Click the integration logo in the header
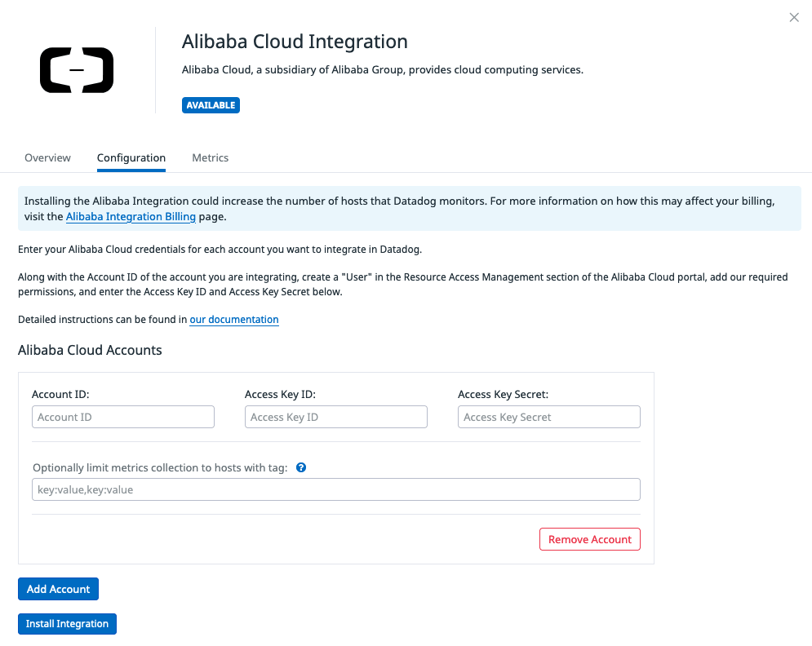812x646 pixels. click(76, 70)
